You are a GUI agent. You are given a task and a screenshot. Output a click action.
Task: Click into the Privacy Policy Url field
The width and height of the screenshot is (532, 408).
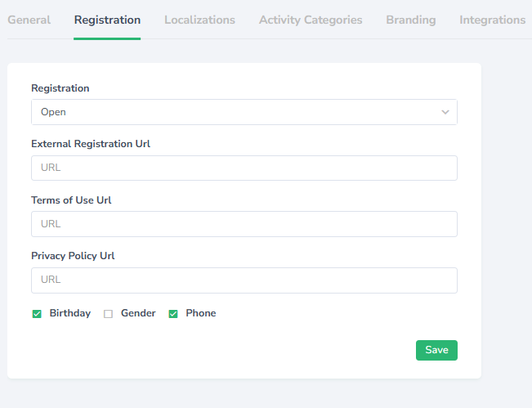point(244,280)
